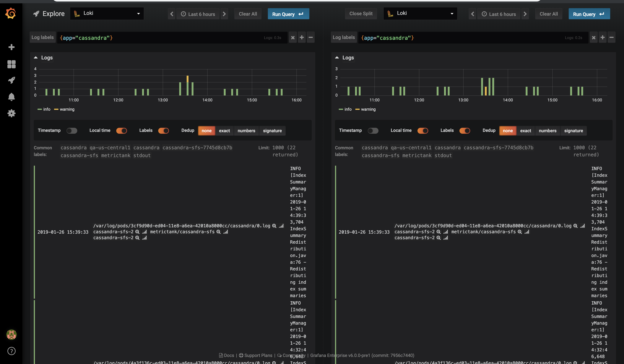Shift left pane time range forward

[224, 14]
